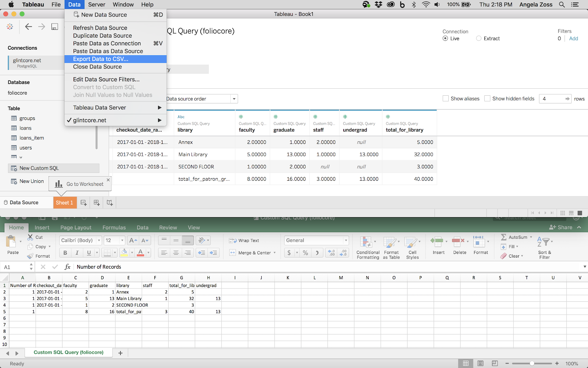This screenshot has width=588, height=368.
Task: Expand Tableau Data Server submenu
Action: pos(159,107)
